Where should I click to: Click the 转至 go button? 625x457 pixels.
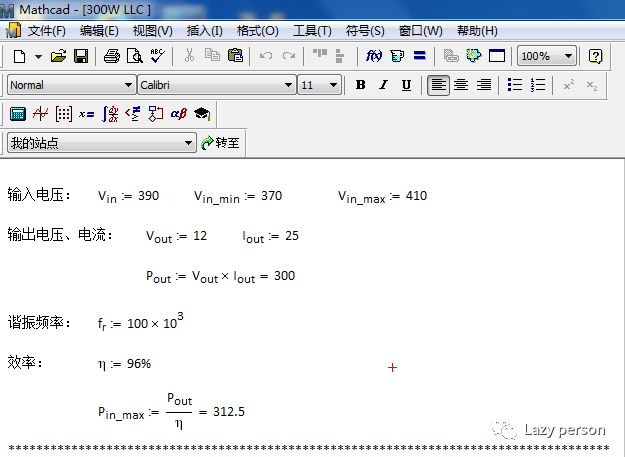pyautogui.click(x=220, y=143)
